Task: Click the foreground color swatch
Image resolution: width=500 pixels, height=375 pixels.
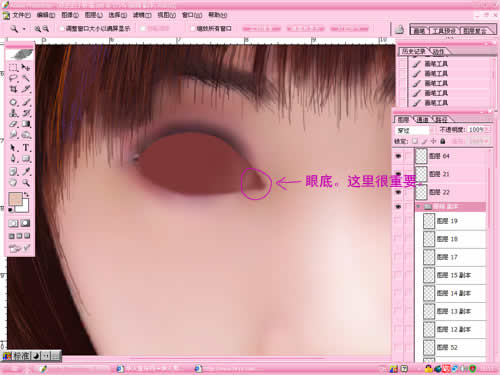Action: tap(16, 199)
